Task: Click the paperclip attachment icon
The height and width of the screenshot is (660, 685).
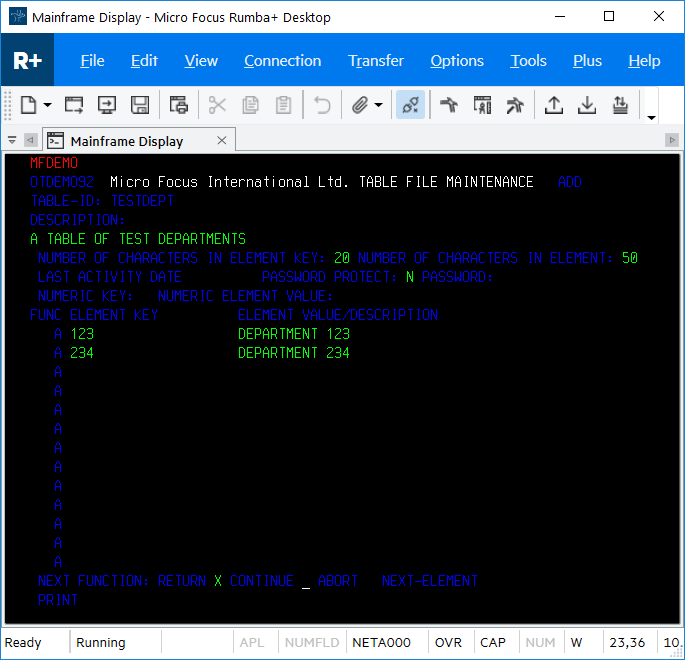Action: pyautogui.click(x=360, y=105)
